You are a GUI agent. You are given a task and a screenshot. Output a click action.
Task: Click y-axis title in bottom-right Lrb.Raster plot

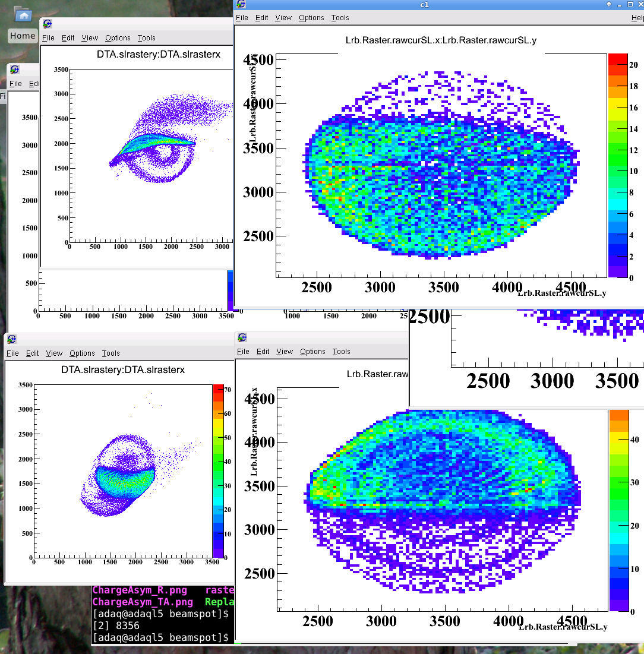click(254, 432)
